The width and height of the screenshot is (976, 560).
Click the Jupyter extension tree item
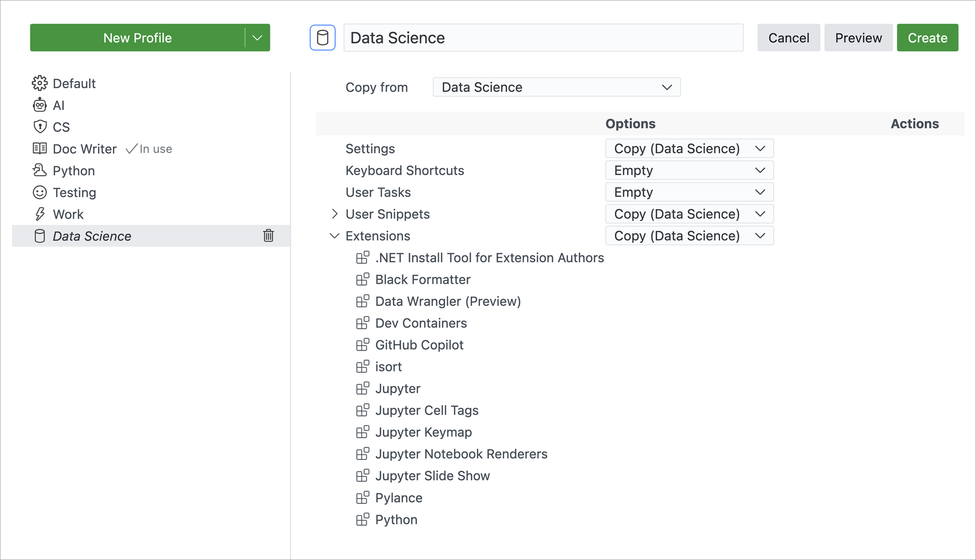tap(398, 388)
